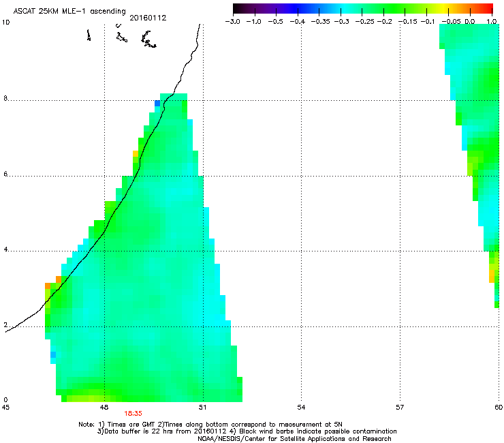The width and height of the screenshot is (504, 443).
Task: Select the date label 20160112
Action: click(x=148, y=18)
